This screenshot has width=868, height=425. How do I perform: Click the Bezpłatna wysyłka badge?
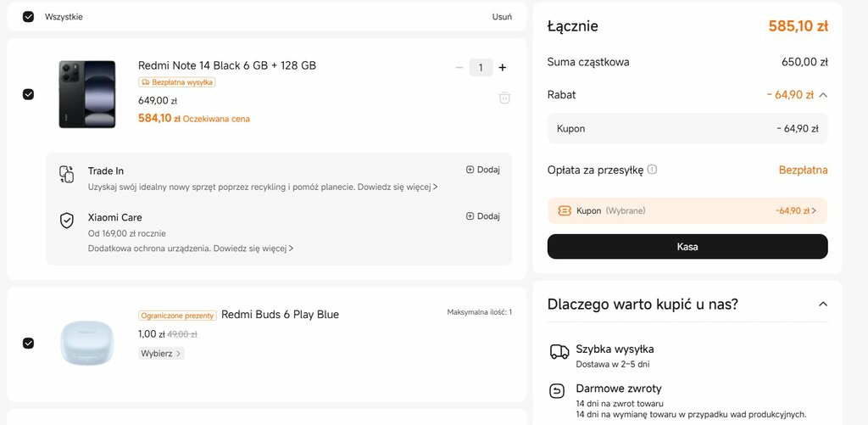pos(176,82)
